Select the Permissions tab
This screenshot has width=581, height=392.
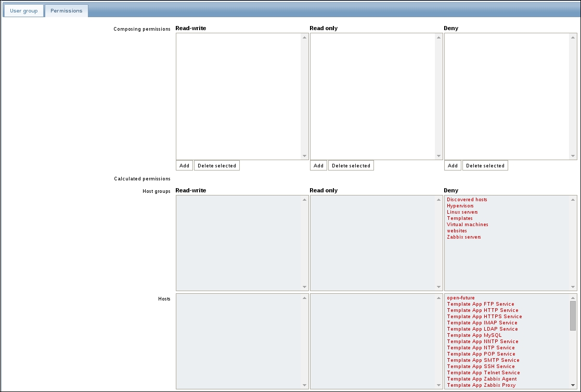point(66,11)
